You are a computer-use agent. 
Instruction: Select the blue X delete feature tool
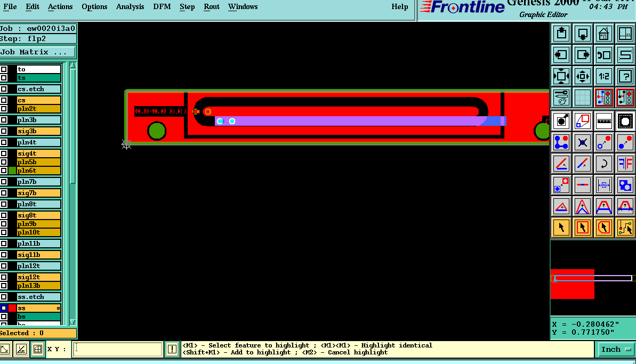[x=583, y=142]
